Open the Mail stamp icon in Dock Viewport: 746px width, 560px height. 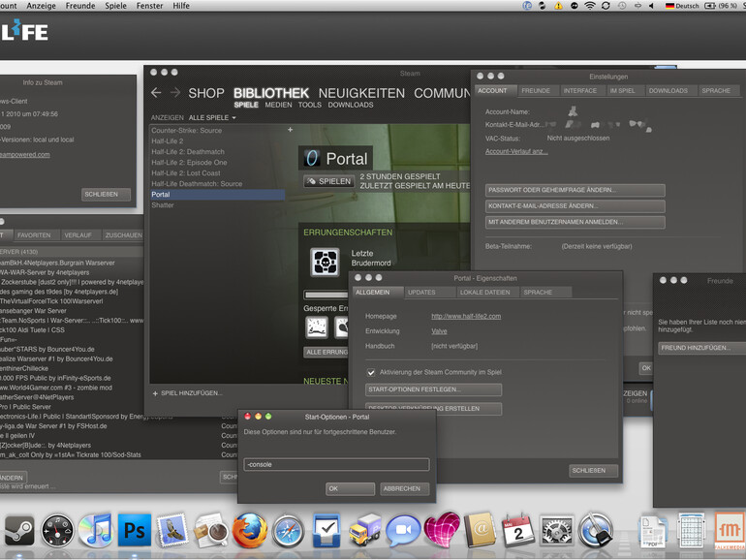pos(171,530)
